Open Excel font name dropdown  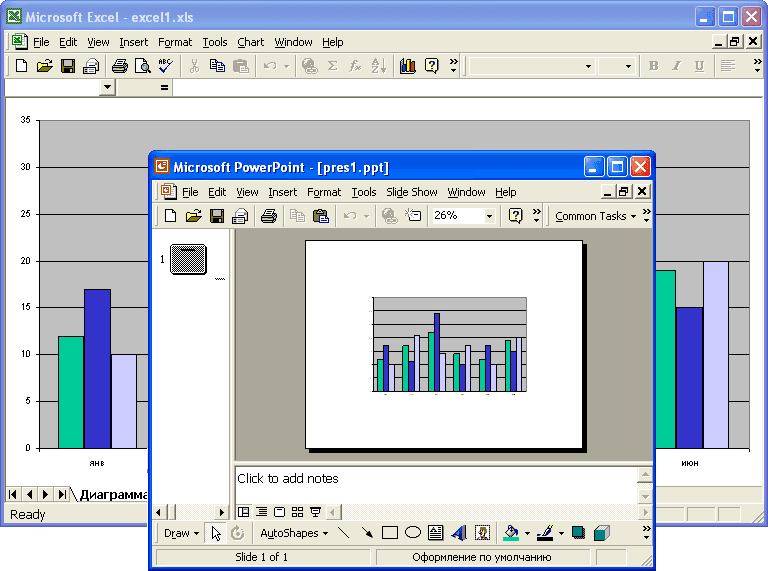click(x=589, y=66)
